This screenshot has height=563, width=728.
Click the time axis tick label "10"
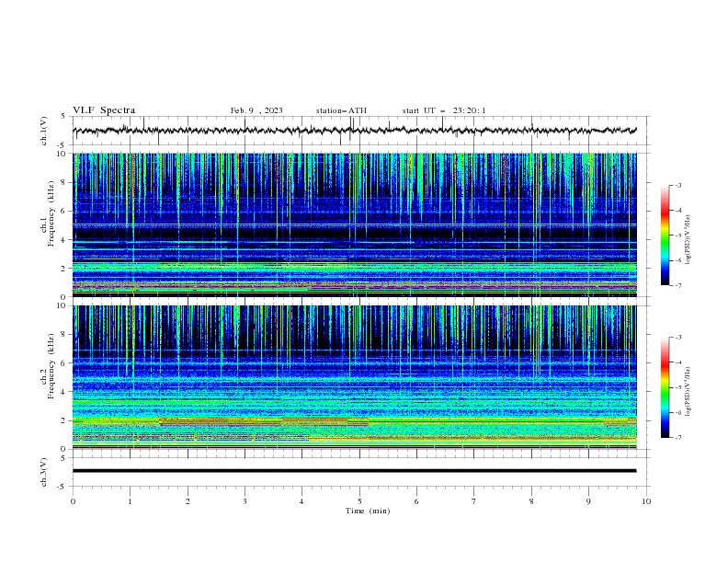(x=646, y=501)
